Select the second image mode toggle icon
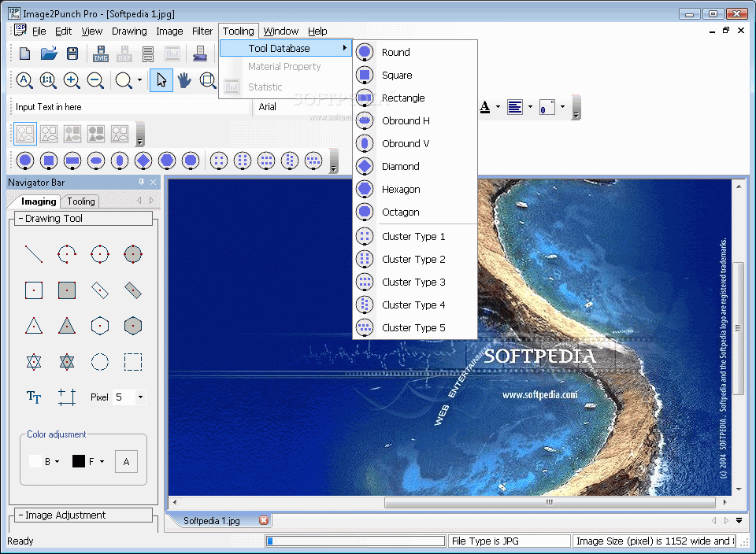This screenshot has height=554, width=756. [x=49, y=134]
